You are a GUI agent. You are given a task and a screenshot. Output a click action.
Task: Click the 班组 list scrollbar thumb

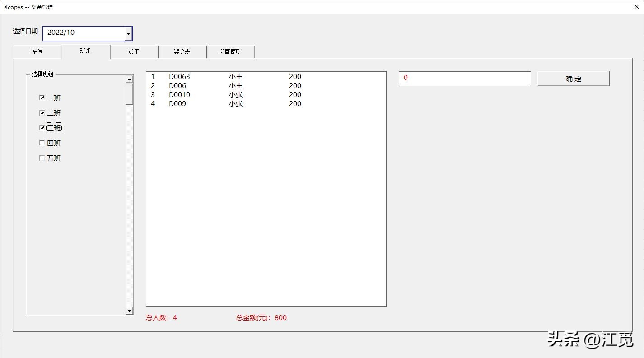pyautogui.click(x=130, y=94)
